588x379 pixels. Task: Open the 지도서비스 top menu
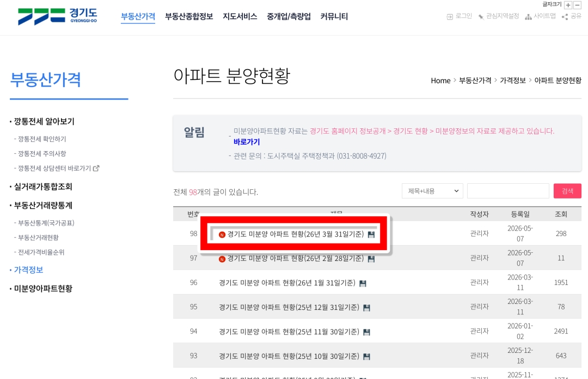[x=240, y=16]
